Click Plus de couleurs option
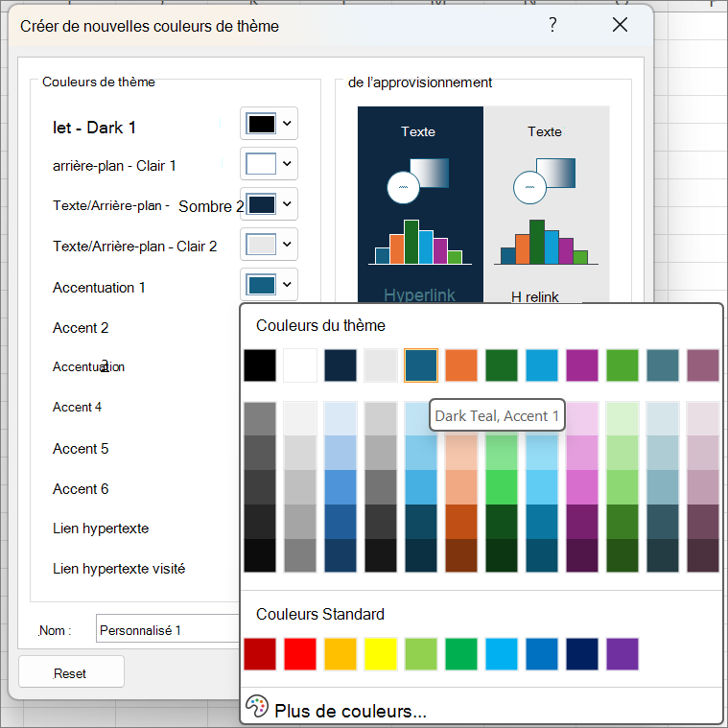The image size is (728, 728). pos(350,711)
